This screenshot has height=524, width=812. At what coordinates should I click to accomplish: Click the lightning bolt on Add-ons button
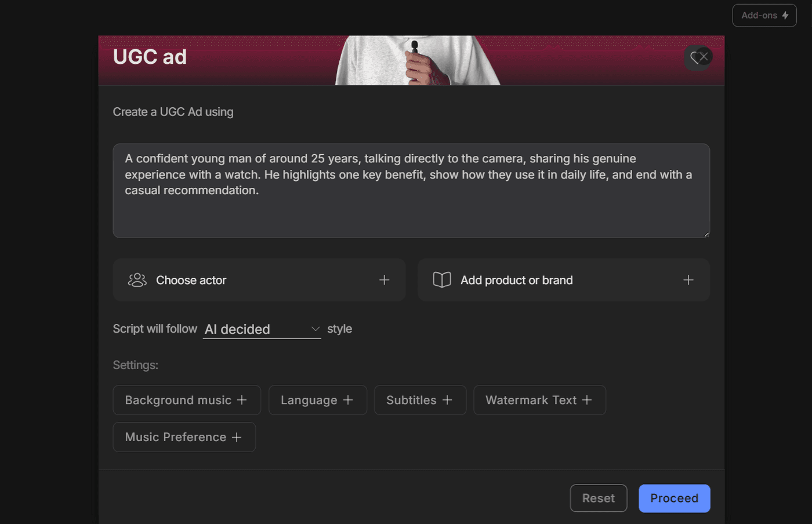pos(784,15)
